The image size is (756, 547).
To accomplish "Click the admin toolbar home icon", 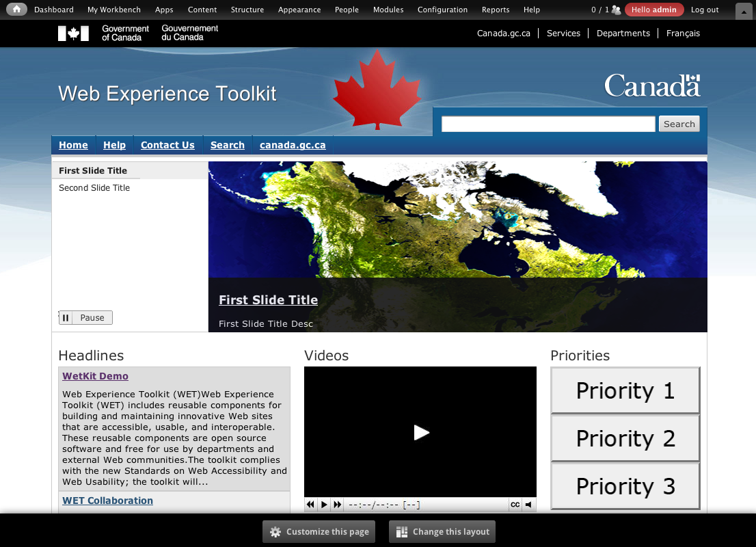I will (16, 9).
